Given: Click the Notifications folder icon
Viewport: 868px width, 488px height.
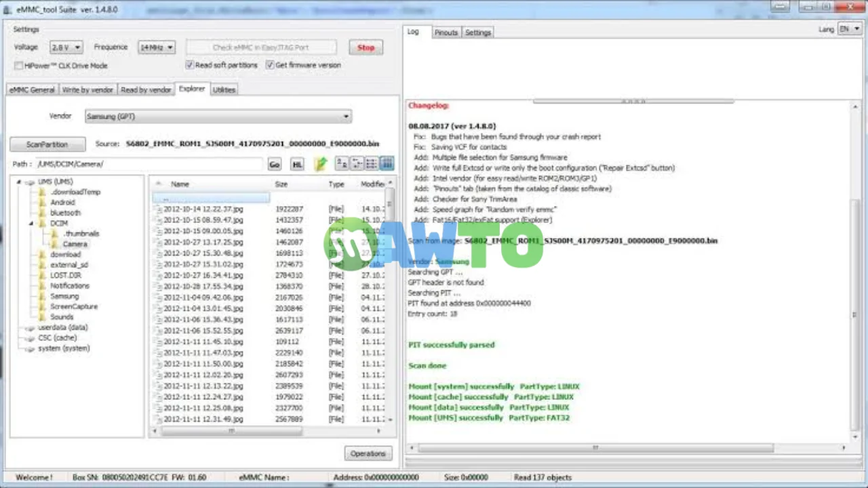Looking at the screenshot, I should tap(43, 286).
